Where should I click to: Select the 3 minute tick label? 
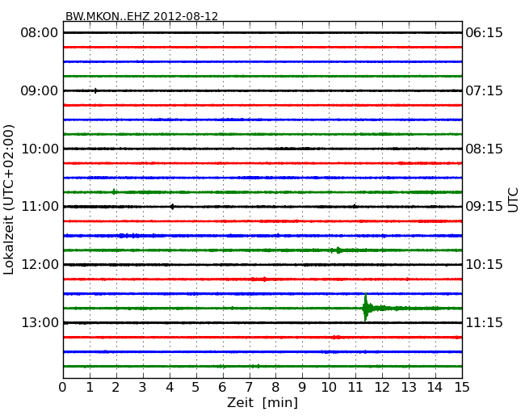click(143, 388)
